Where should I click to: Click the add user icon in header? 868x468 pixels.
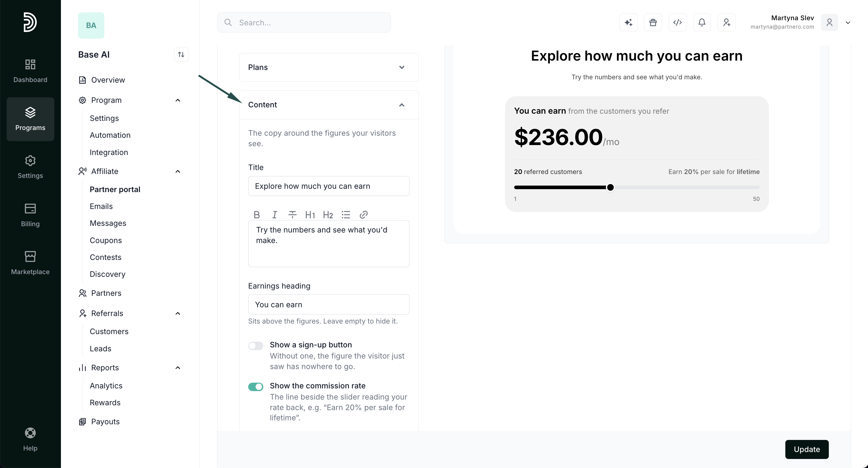click(726, 23)
